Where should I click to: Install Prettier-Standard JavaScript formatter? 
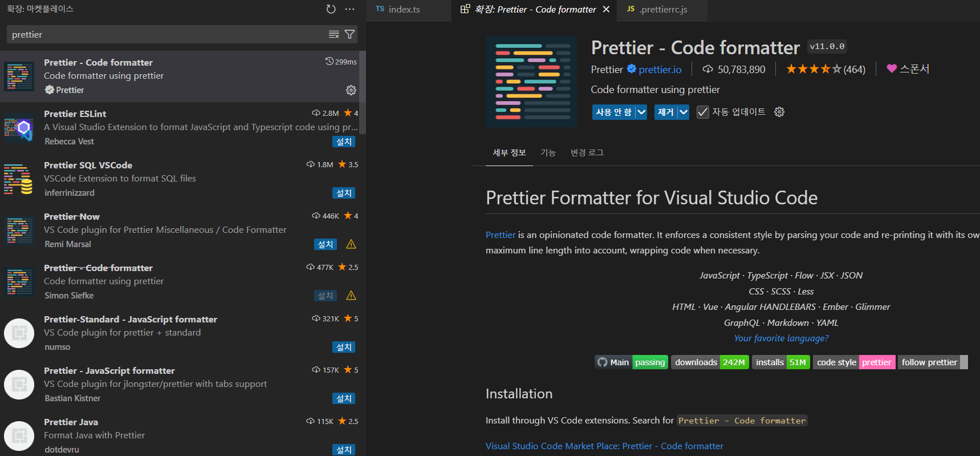[x=344, y=347]
